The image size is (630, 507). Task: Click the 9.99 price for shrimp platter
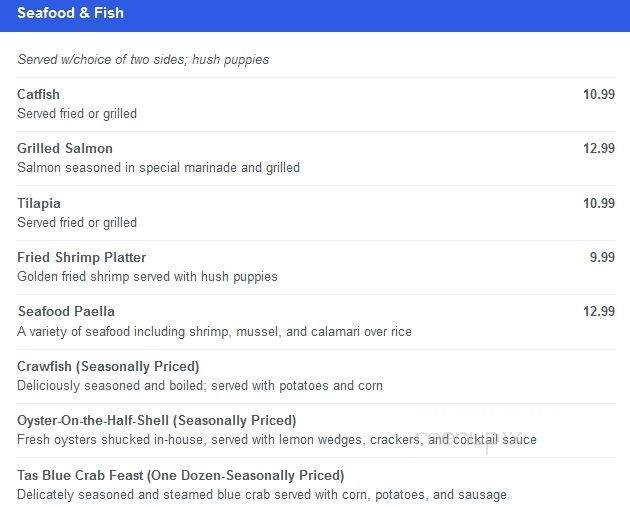pyautogui.click(x=602, y=258)
